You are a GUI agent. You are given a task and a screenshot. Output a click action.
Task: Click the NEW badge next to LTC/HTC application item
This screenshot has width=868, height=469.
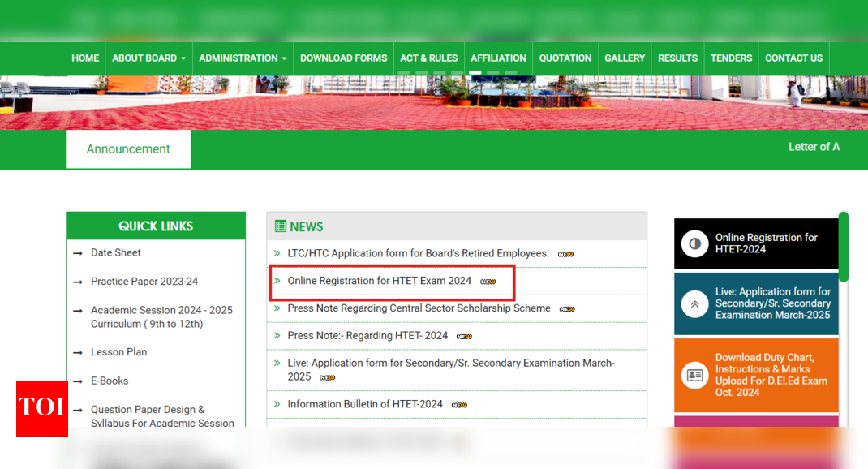click(565, 253)
